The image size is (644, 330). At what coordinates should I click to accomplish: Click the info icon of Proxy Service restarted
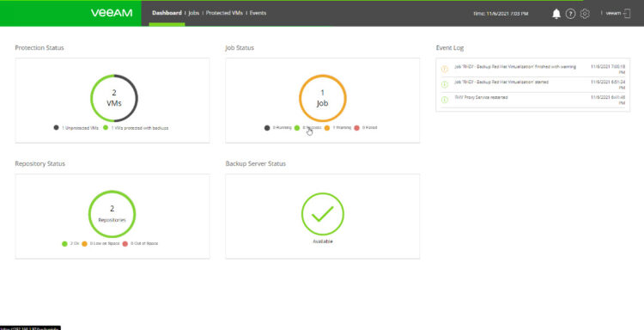coord(445,100)
